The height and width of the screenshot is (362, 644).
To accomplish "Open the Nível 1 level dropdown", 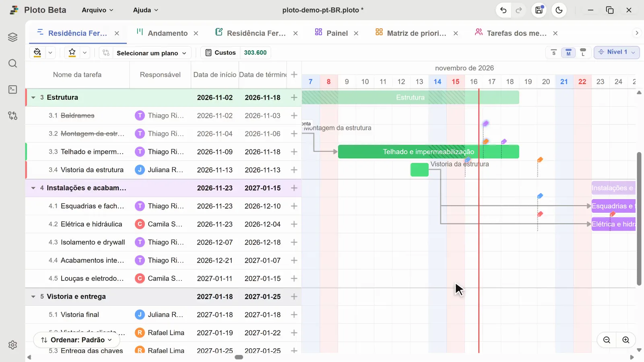I will point(617,52).
